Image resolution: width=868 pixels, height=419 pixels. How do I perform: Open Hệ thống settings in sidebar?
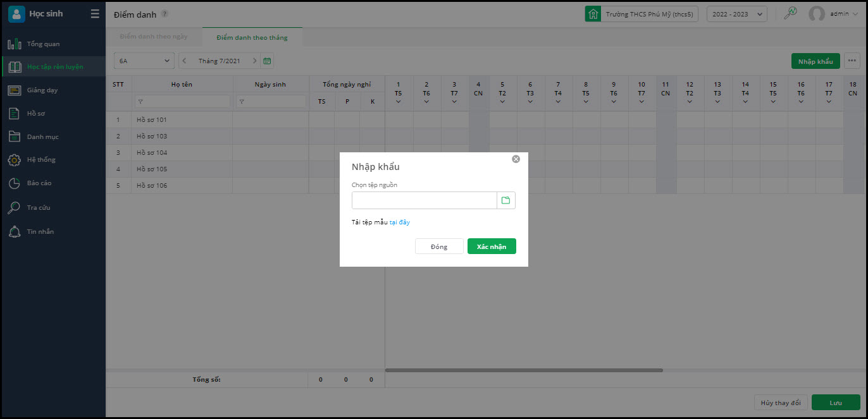(40, 160)
